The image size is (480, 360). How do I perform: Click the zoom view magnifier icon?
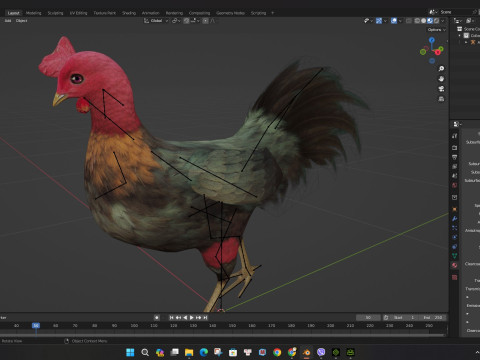tap(441, 68)
